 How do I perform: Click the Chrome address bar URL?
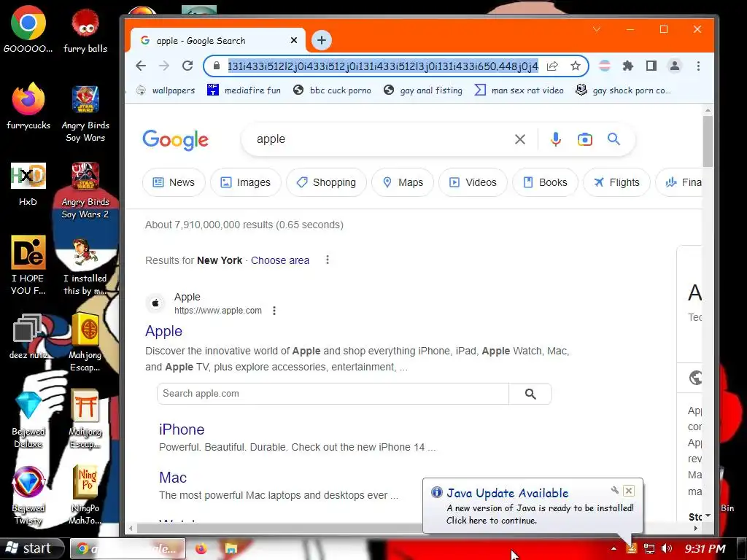click(x=382, y=66)
